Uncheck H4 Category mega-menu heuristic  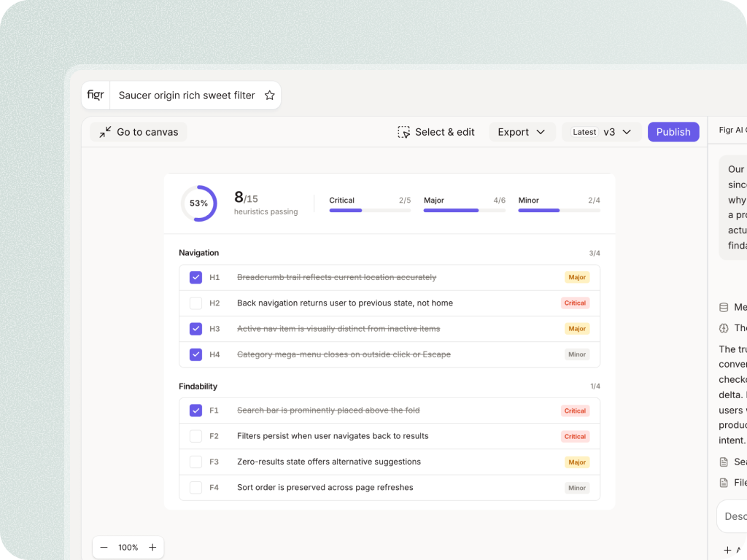pyautogui.click(x=196, y=354)
